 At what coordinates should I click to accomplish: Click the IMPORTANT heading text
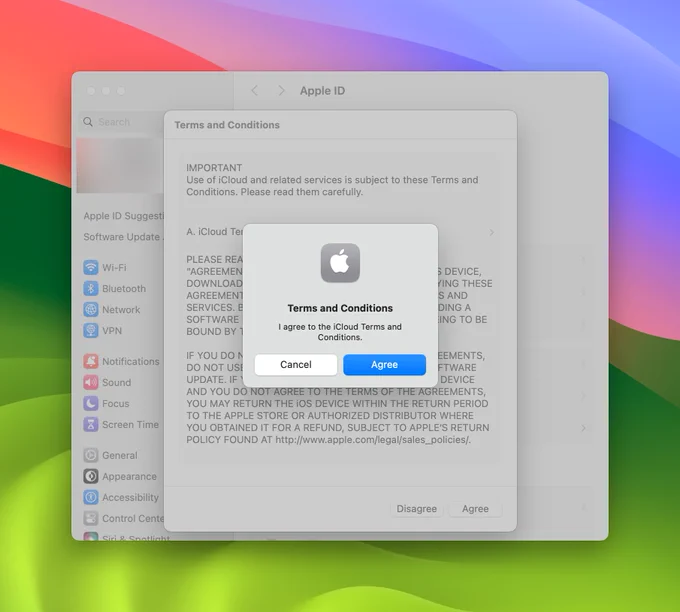point(214,168)
